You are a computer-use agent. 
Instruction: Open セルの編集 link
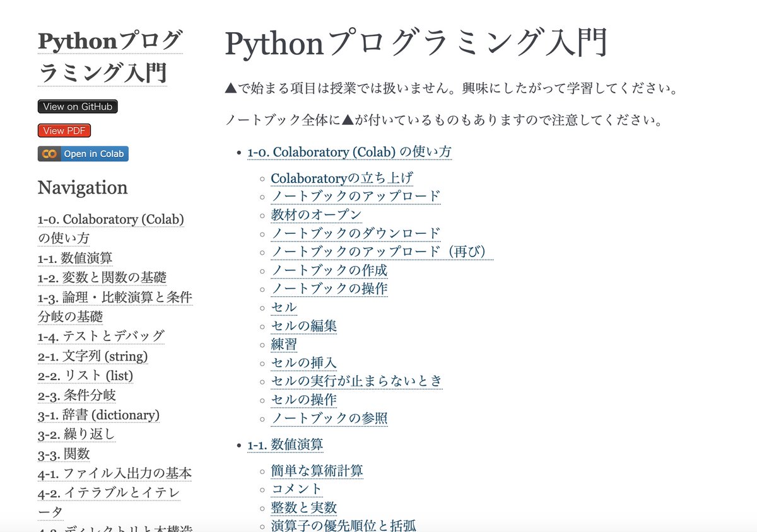[303, 326]
